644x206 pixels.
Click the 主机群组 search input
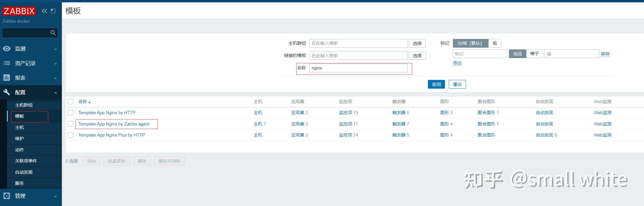pyautogui.click(x=358, y=43)
